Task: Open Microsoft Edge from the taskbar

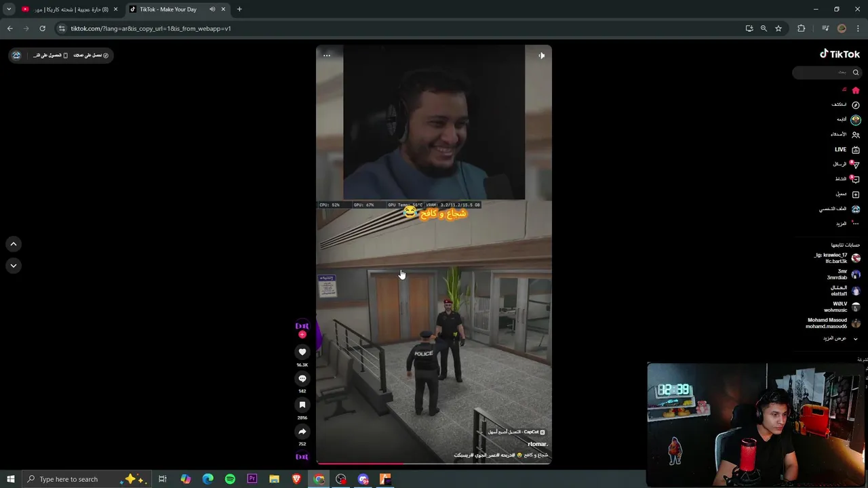Action: pyautogui.click(x=208, y=479)
